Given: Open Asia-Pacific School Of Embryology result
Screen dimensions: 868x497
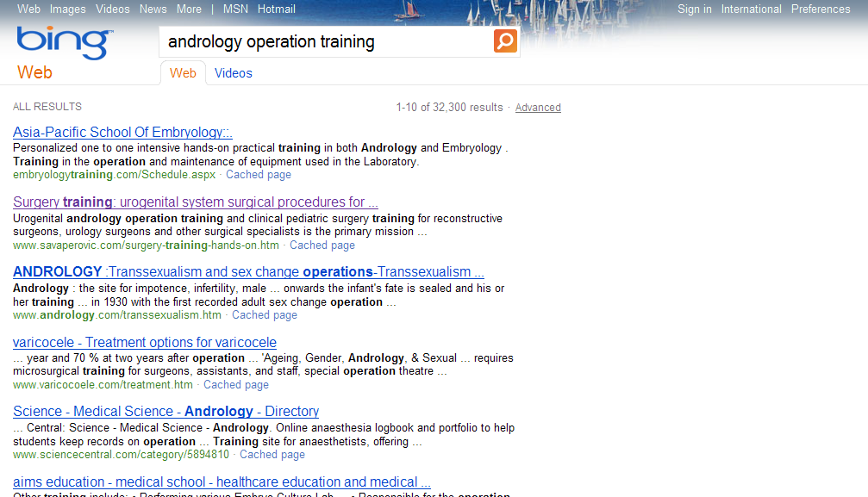Looking at the screenshot, I should pos(122,133).
